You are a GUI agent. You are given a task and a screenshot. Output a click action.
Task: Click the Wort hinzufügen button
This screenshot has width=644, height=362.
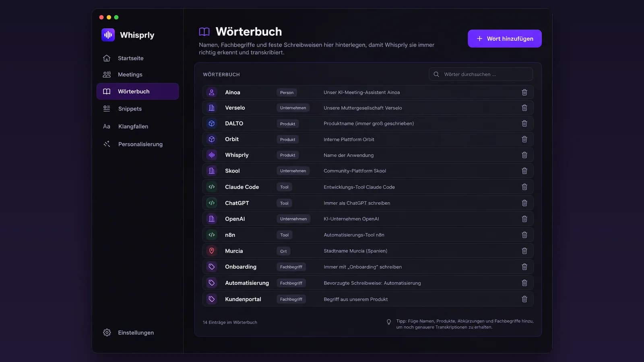pos(505,39)
